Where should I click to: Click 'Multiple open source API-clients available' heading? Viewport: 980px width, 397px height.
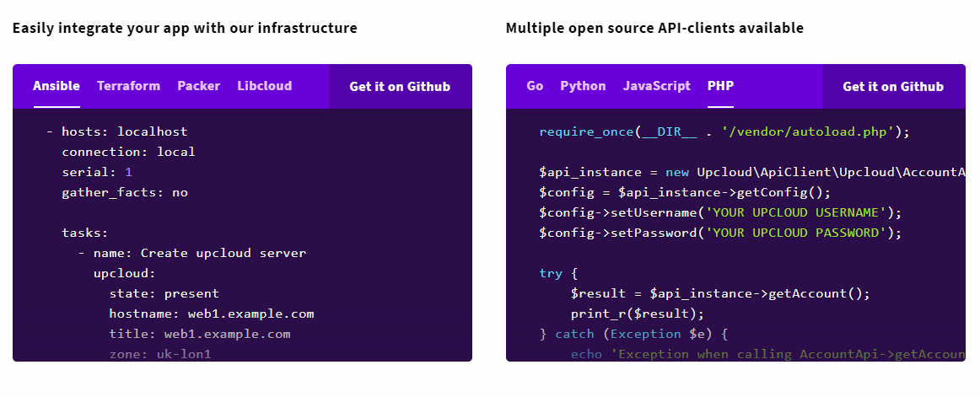(655, 28)
